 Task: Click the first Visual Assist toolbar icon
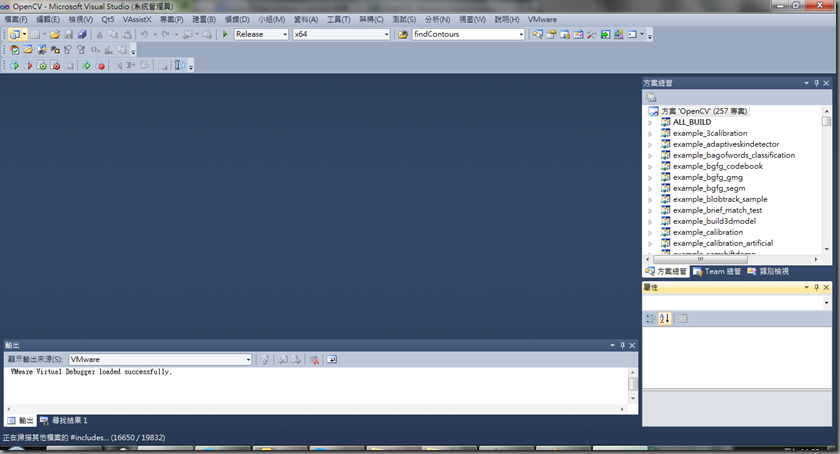coord(14,50)
